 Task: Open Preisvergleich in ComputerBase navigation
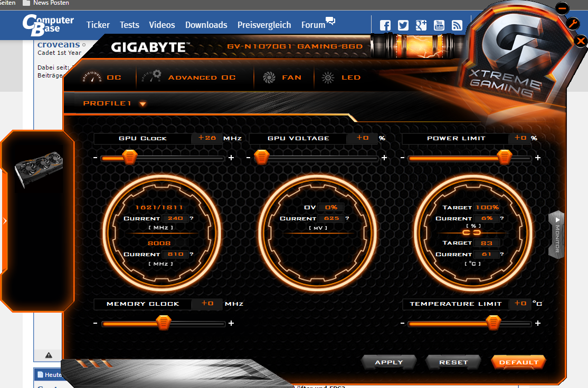(264, 25)
